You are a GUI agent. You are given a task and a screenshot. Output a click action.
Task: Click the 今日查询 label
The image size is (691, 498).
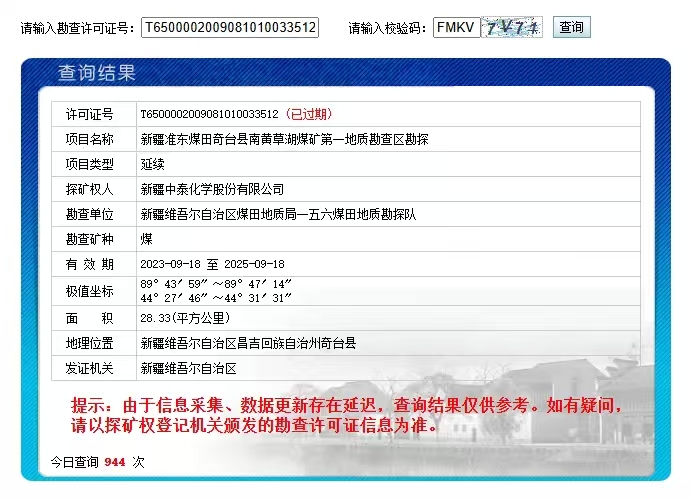point(74,462)
